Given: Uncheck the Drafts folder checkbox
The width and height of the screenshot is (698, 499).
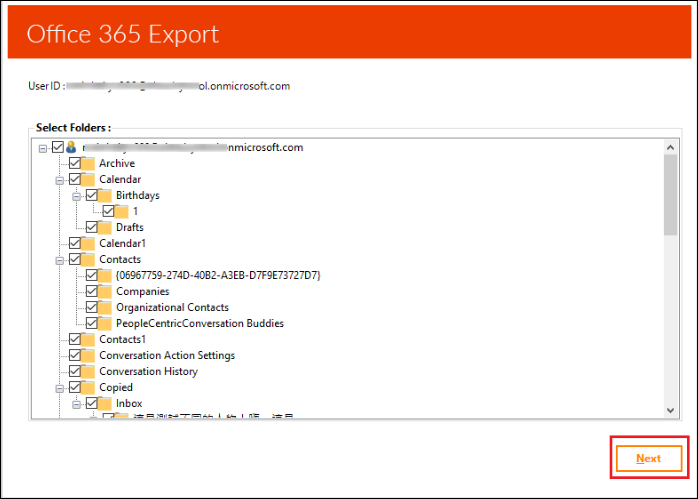Looking at the screenshot, I should click(92, 227).
